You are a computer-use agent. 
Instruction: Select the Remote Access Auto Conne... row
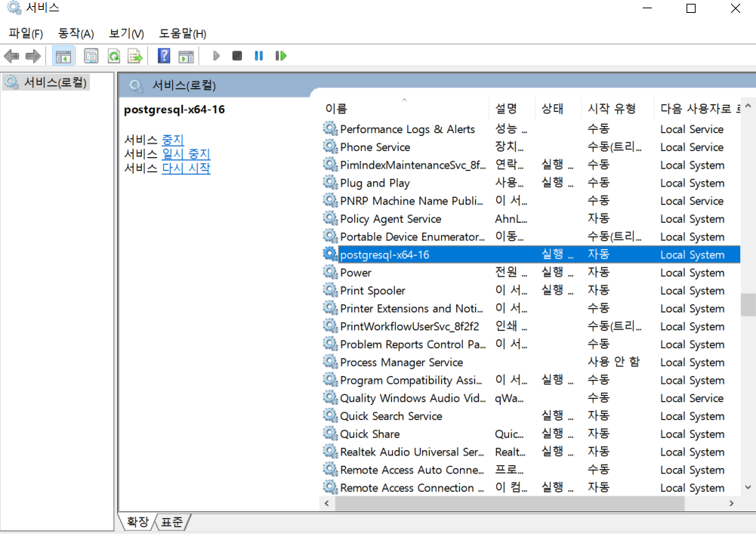[x=530, y=469]
